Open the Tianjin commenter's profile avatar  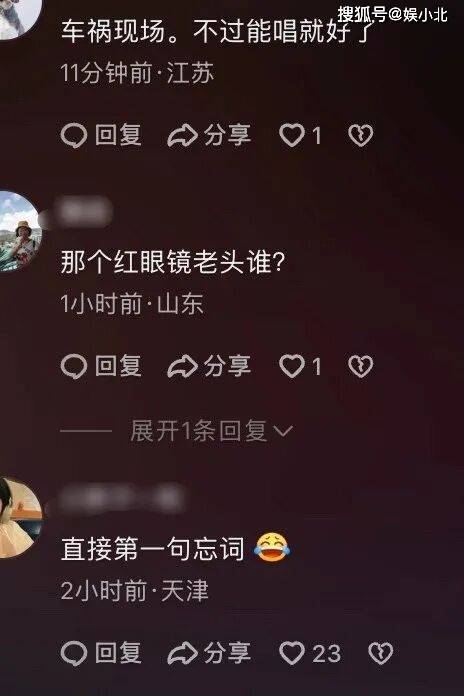coord(18,518)
